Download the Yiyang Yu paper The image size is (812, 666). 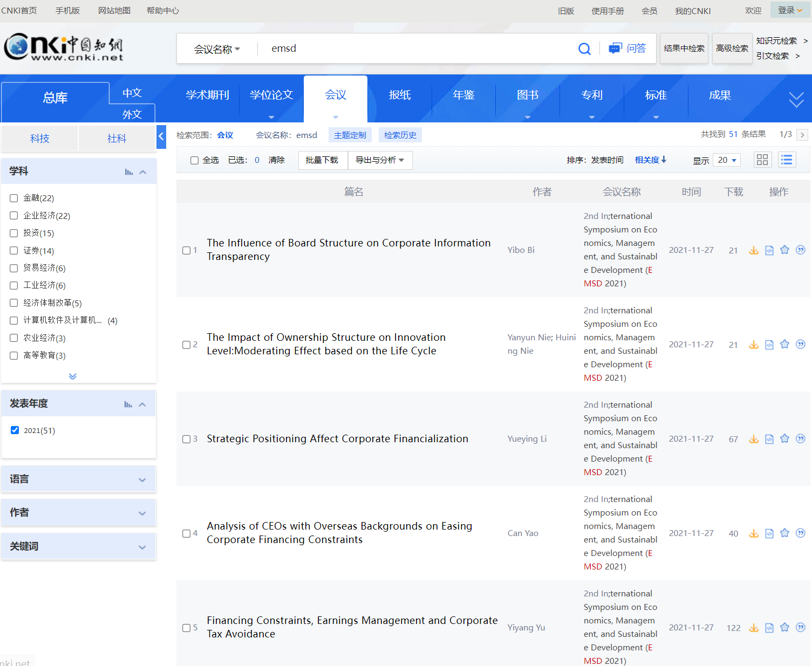coord(754,628)
